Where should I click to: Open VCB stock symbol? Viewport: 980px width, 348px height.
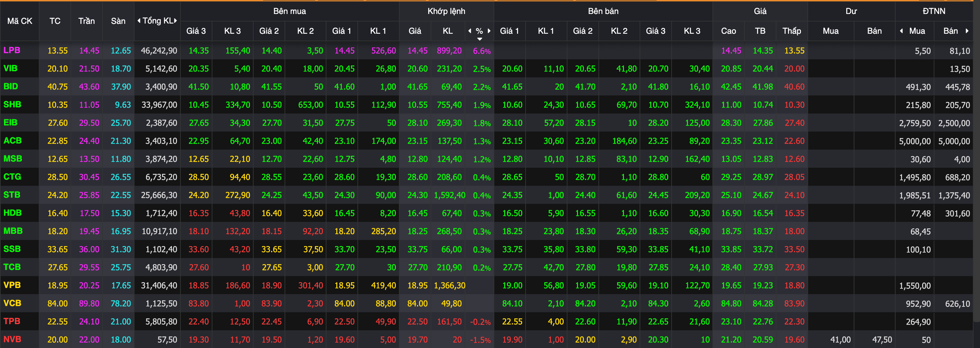pos(12,303)
